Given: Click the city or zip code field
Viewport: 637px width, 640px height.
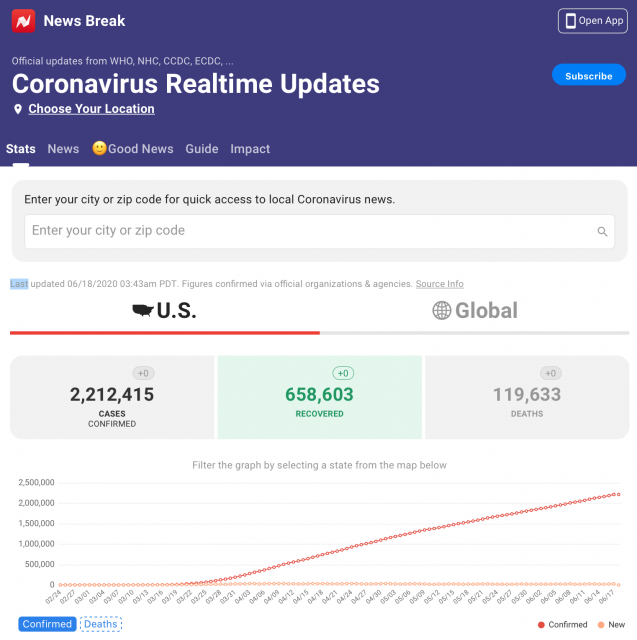Looking at the screenshot, I should coord(310,231).
